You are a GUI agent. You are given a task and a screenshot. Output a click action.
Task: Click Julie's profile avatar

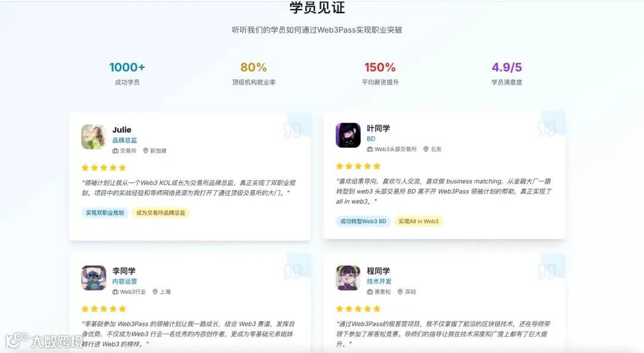[94, 137]
